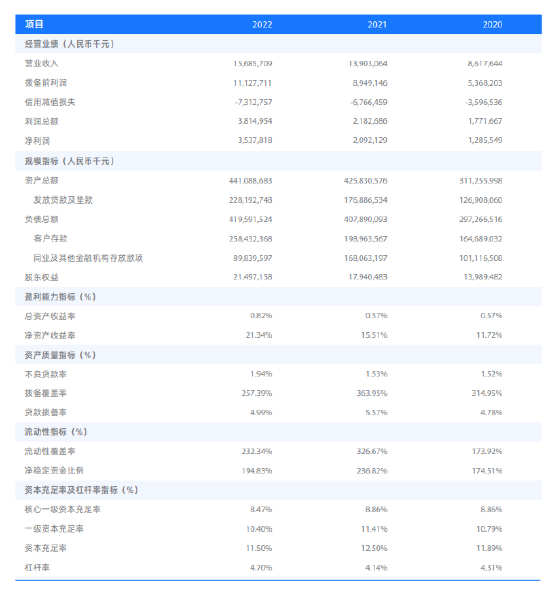
Task: Click 利润总额 value for 2021
Action: [x=370, y=121]
